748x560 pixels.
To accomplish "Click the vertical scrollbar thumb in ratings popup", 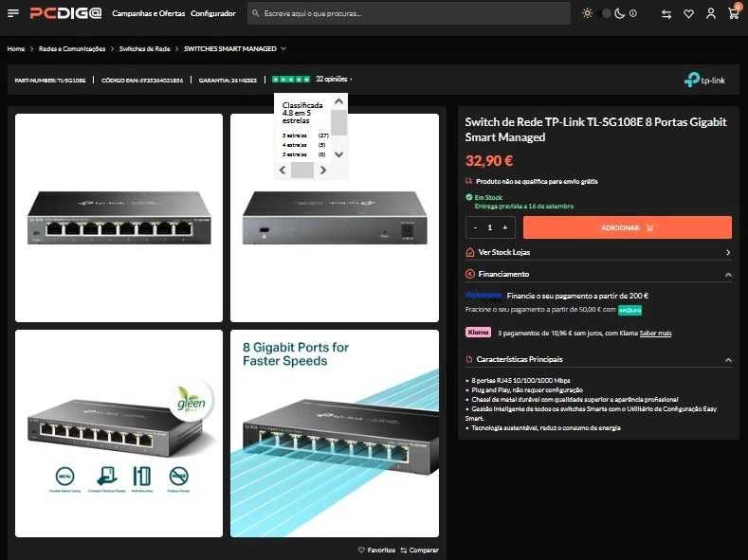I will click(x=338, y=122).
